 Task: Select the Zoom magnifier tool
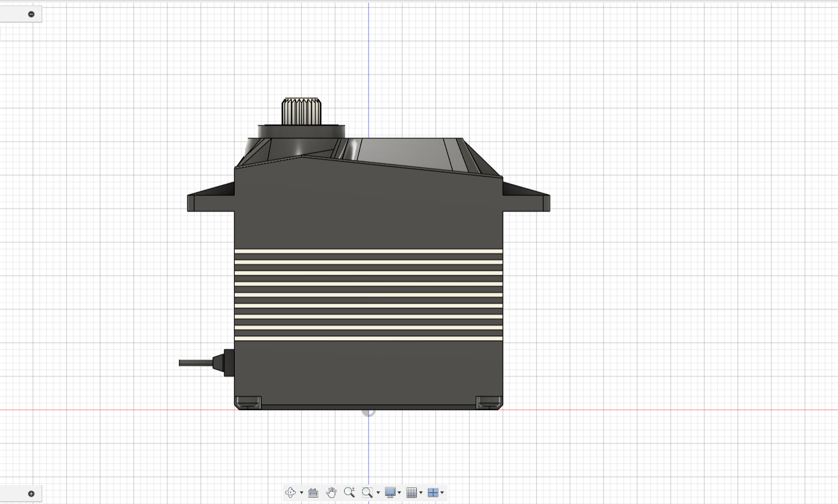point(349,492)
